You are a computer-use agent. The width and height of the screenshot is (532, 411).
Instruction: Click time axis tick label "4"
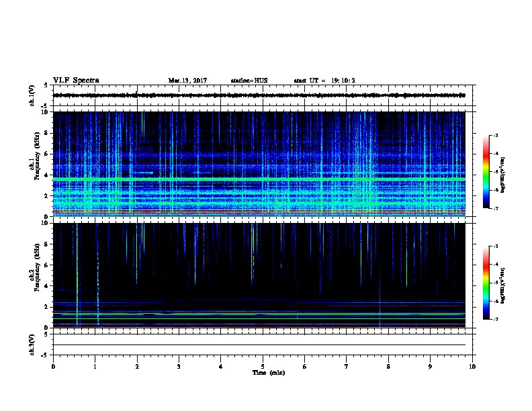(x=220, y=367)
